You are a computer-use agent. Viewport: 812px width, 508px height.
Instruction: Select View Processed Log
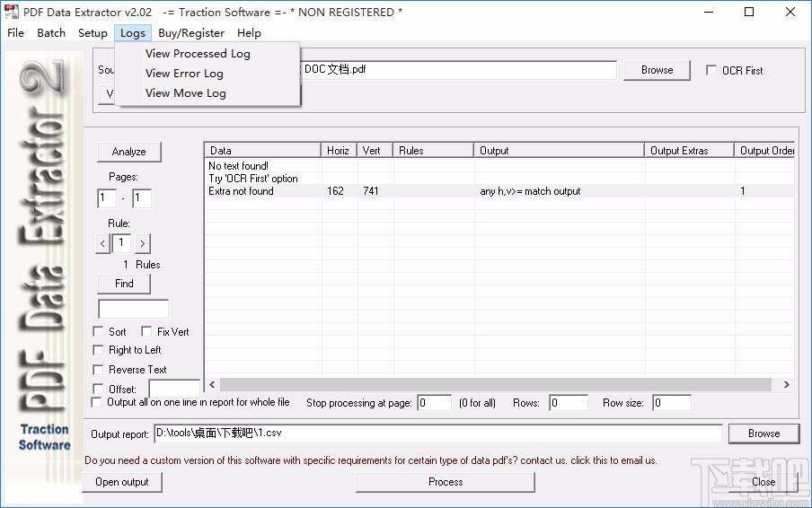(198, 53)
